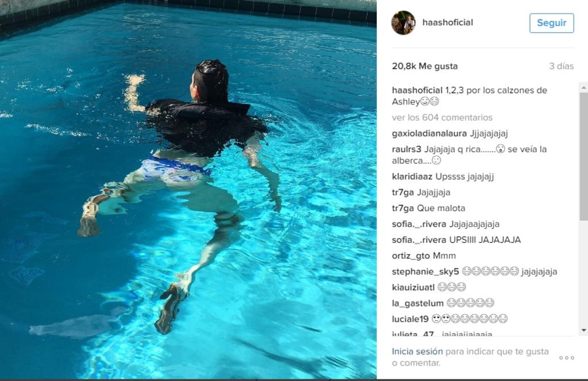Open ortiz_gto commenter profile
588x381 pixels.
coord(411,256)
